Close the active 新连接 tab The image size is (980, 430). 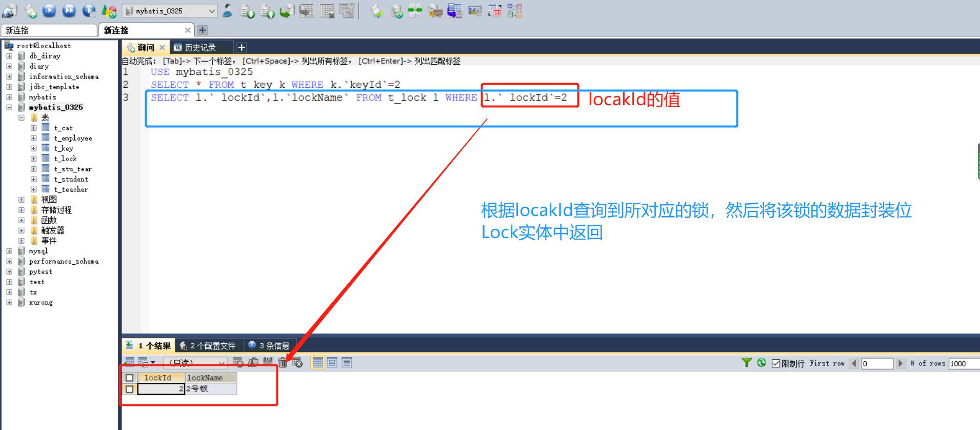coord(188,30)
